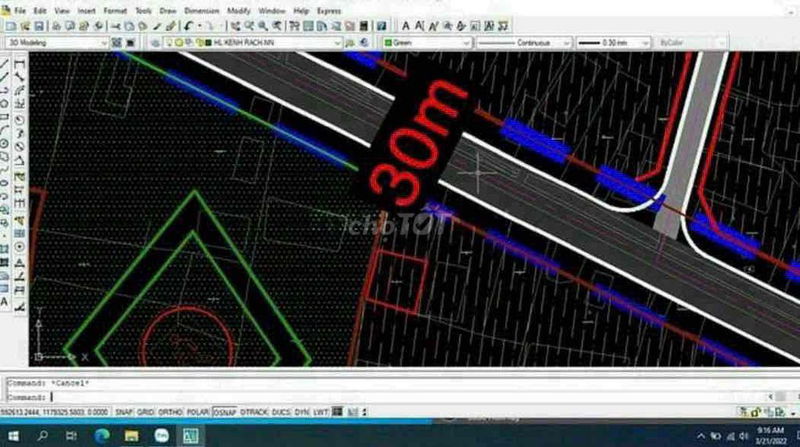
Task: Open the Modify menu
Action: point(239,9)
